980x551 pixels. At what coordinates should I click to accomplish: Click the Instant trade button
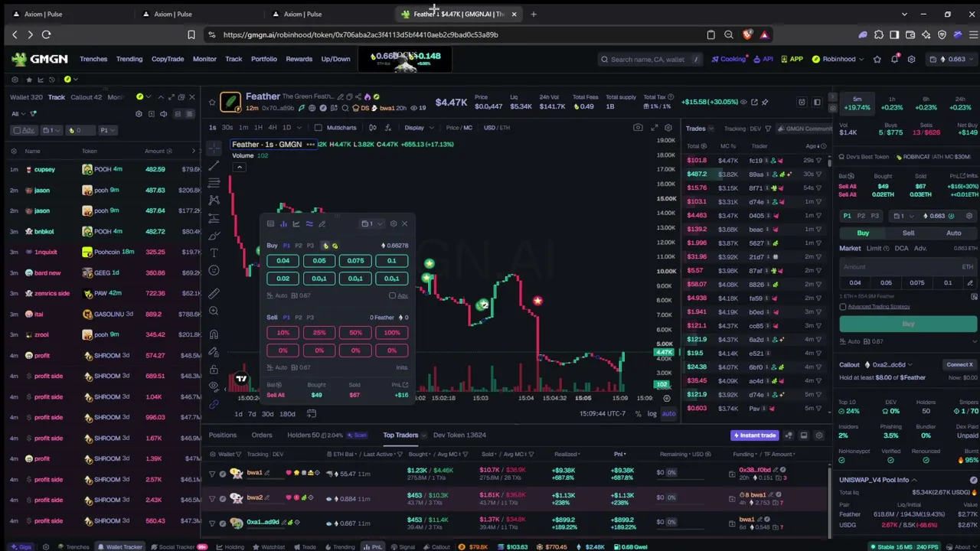point(754,435)
